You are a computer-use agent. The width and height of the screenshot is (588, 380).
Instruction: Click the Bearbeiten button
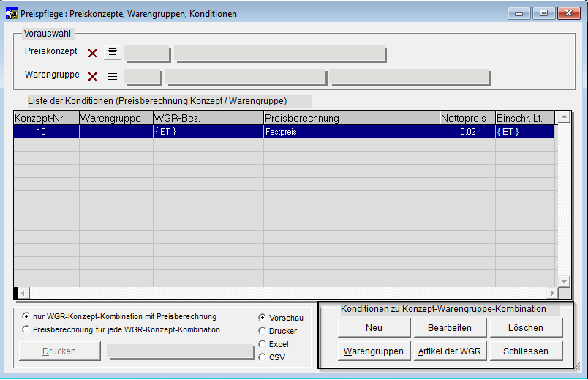(x=450, y=328)
